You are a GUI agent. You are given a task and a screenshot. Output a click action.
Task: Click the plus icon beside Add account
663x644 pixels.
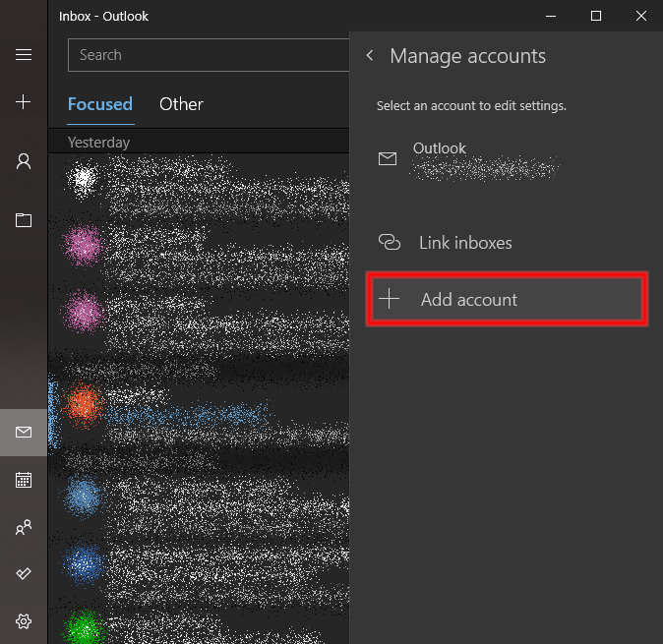click(x=389, y=299)
